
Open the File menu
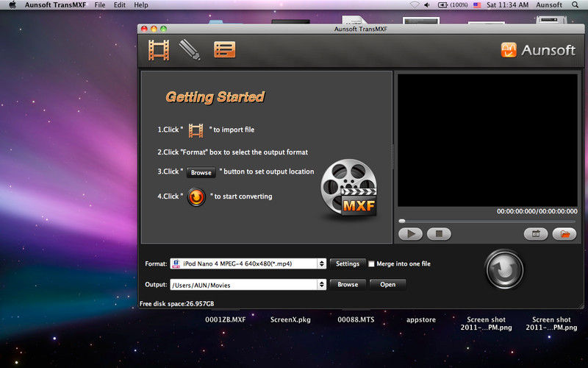click(100, 5)
